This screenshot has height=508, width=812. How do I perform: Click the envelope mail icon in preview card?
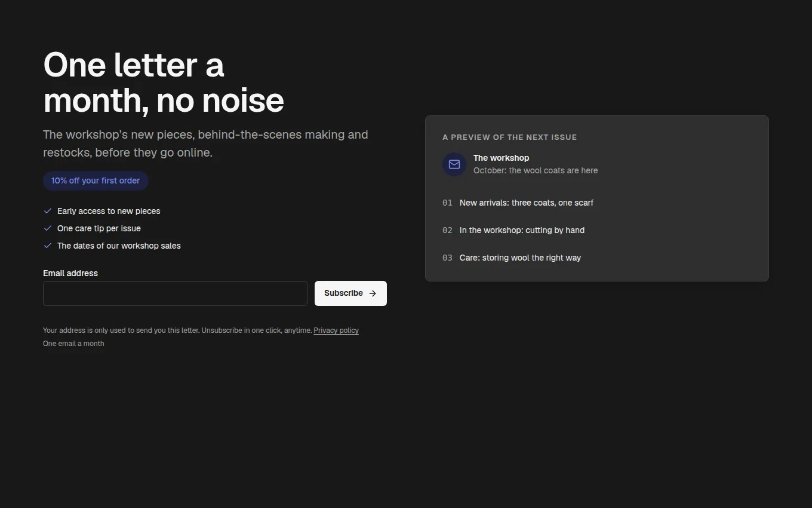point(454,164)
